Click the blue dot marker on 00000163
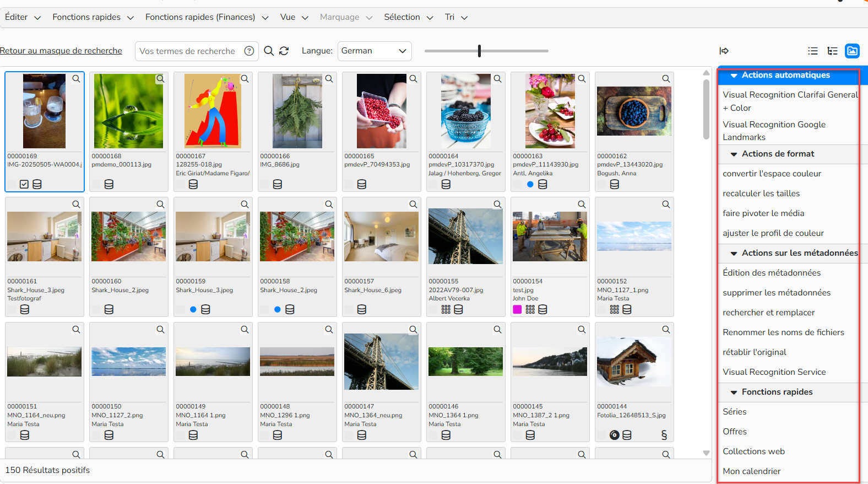The image size is (868, 484). (x=530, y=184)
